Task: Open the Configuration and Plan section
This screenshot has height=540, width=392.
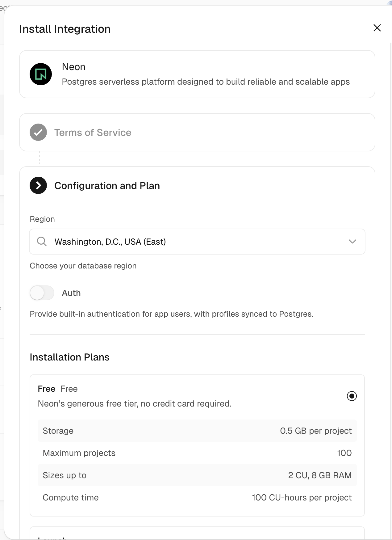Action: (x=107, y=185)
